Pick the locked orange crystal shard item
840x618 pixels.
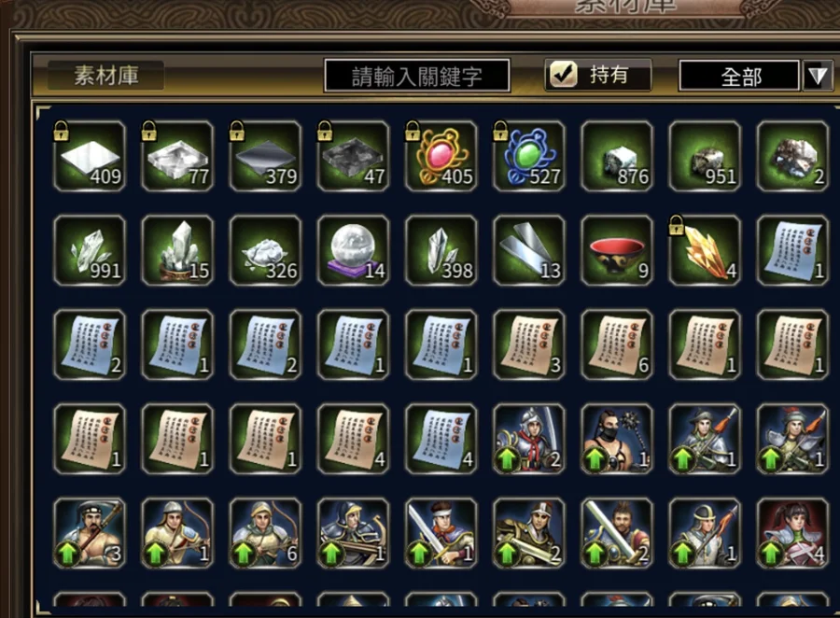coord(705,250)
